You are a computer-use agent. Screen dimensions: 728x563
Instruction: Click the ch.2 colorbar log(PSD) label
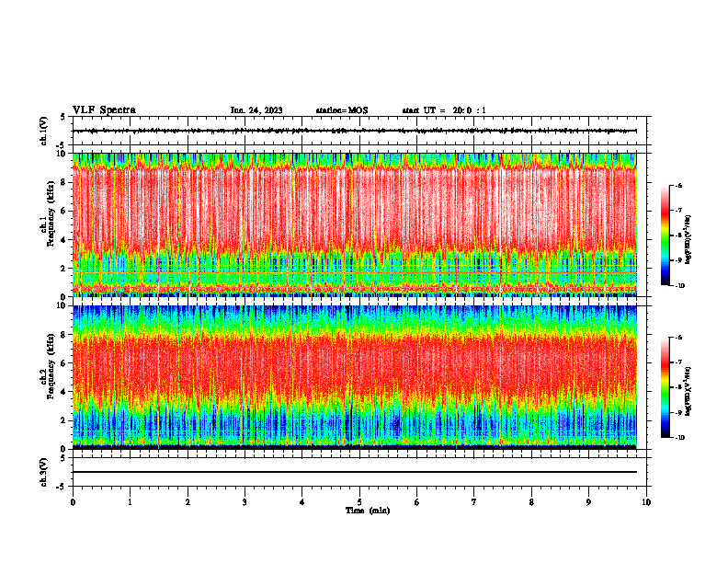pos(688,391)
